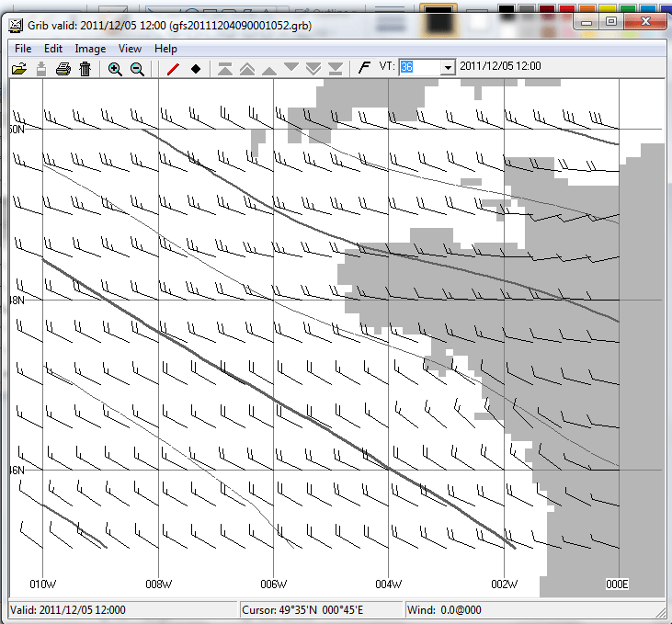Open the Help menu
This screenshot has width=672, height=624.
click(165, 49)
